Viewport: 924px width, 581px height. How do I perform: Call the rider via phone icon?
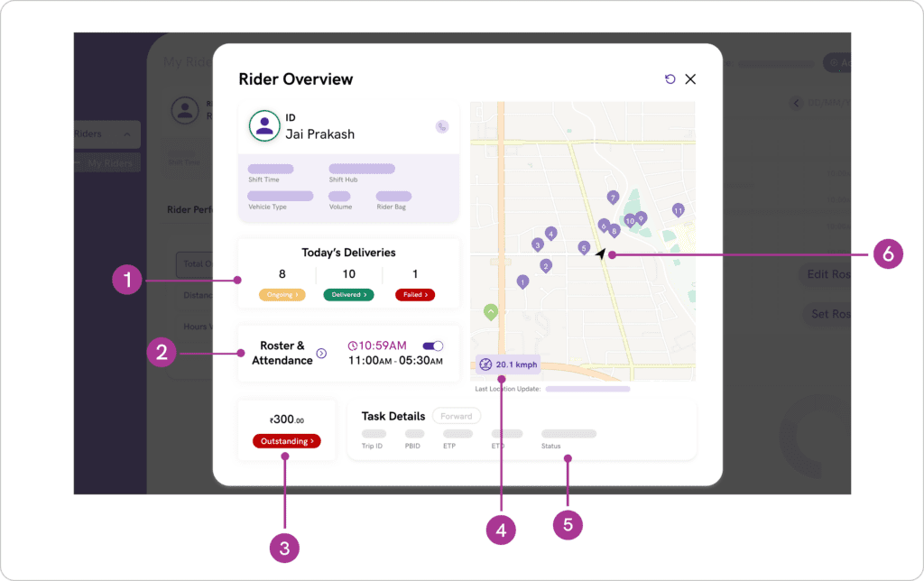(x=442, y=126)
